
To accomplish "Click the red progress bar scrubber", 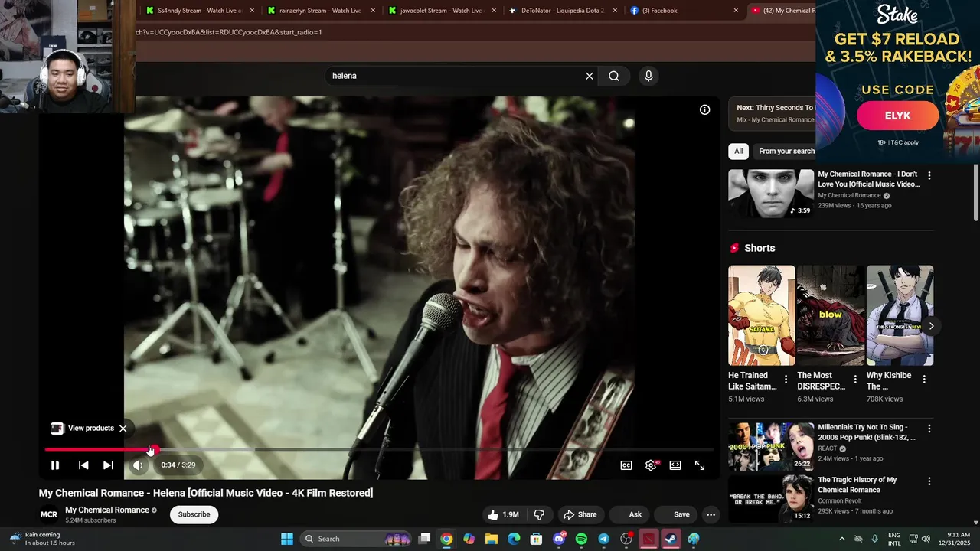I will (154, 450).
